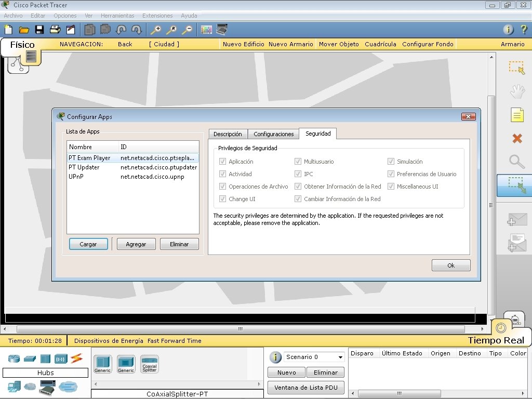The image size is (532, 399).
Task: Click the Agregar button
Action: (136, 244)
